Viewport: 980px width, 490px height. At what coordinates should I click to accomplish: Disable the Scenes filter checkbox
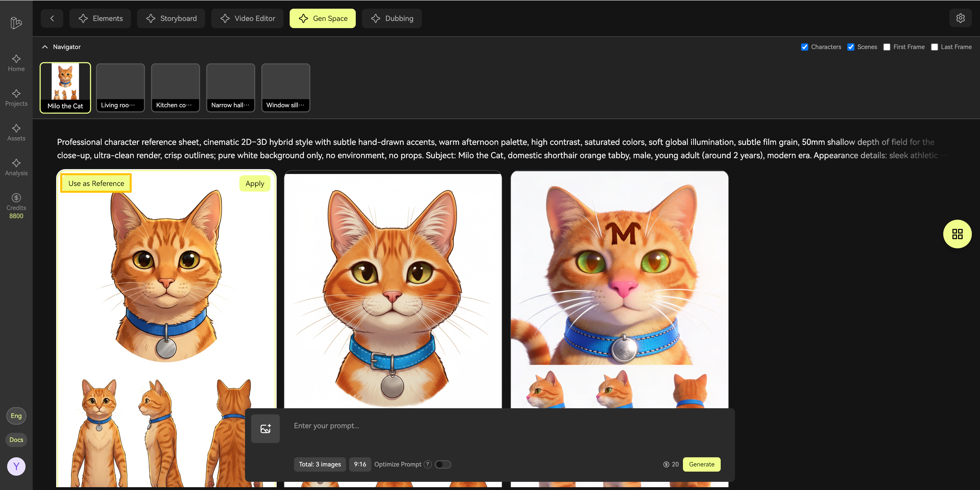tap(851, 47)
